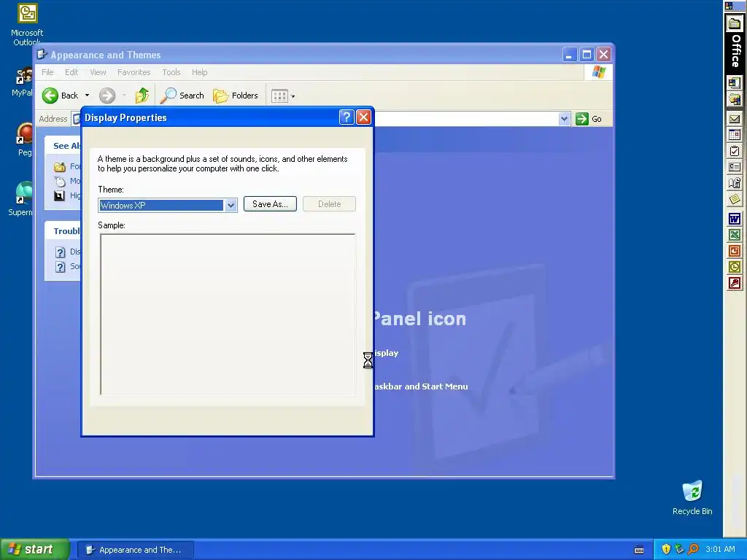
Task: Click the green Back arrow button
Action: (x=50, y=96)
